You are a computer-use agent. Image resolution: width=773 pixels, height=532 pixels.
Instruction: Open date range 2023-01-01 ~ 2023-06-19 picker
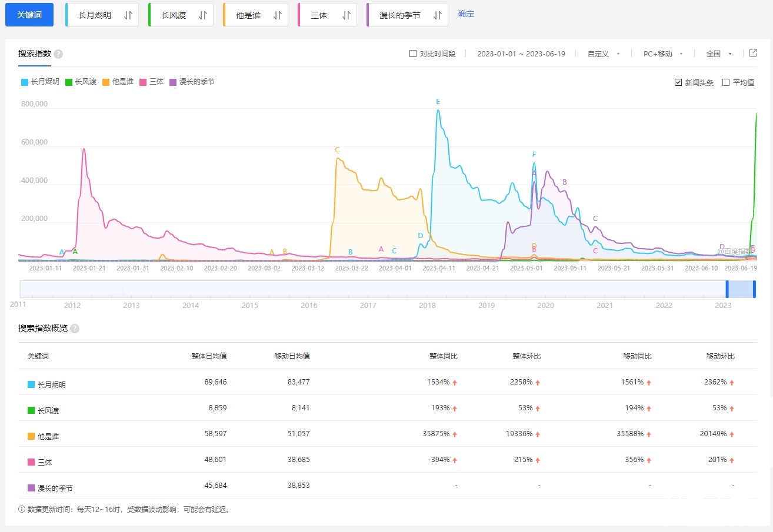pos(521,53)
